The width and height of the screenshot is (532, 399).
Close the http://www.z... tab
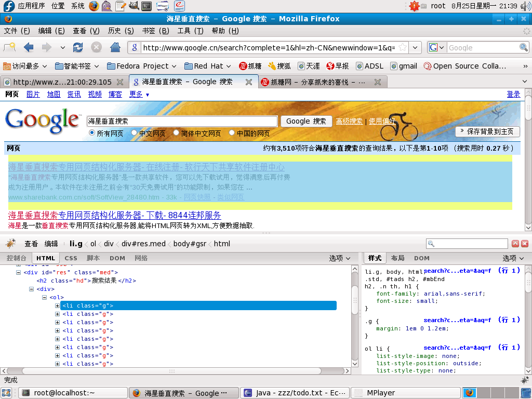(120, 82)
